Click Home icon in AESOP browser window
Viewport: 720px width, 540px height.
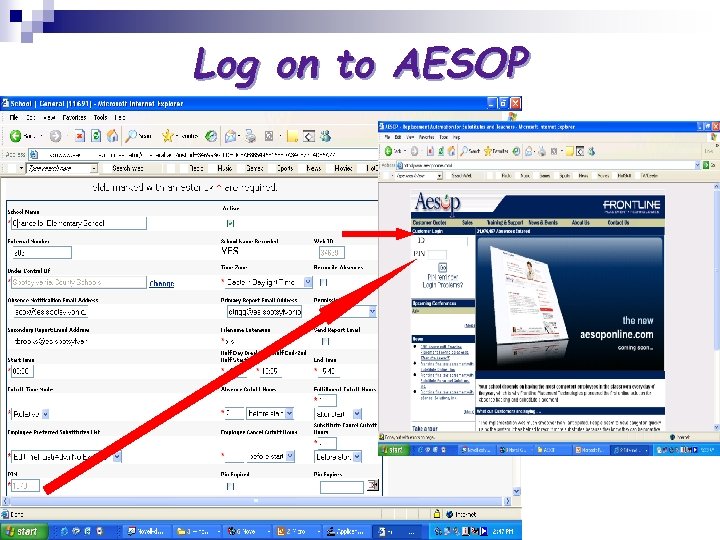452,151
